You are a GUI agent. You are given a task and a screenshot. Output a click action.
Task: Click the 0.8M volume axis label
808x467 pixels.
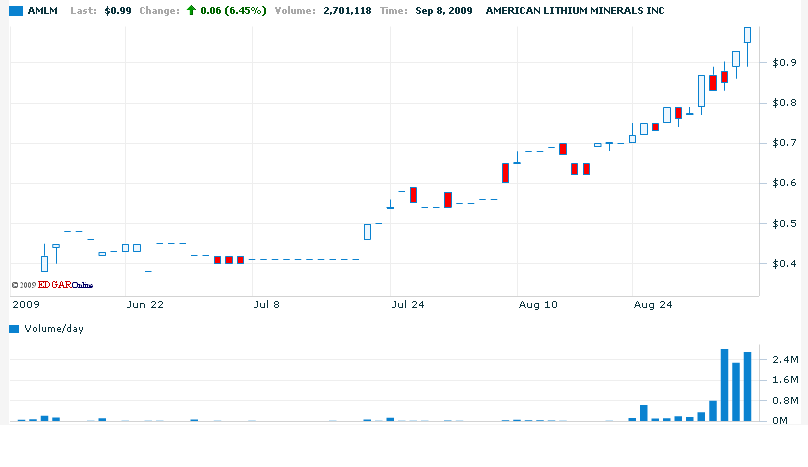pos(786,401)
